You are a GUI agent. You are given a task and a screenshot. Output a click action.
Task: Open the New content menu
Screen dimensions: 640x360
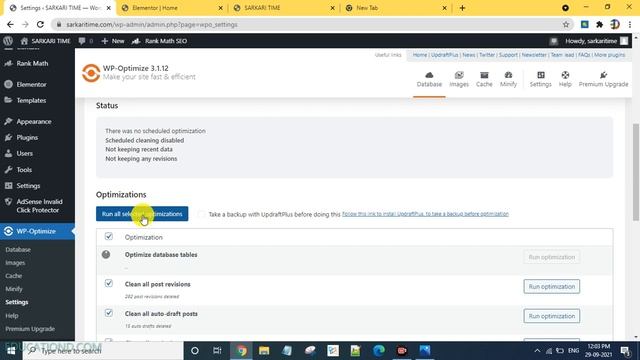tap(113, 41)
